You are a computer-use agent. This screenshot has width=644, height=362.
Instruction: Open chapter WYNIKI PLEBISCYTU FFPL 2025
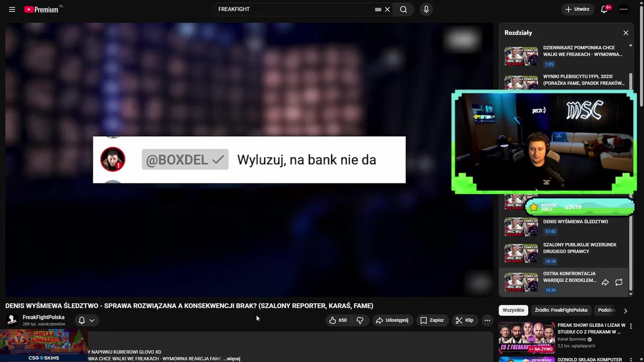coord(584,80)
